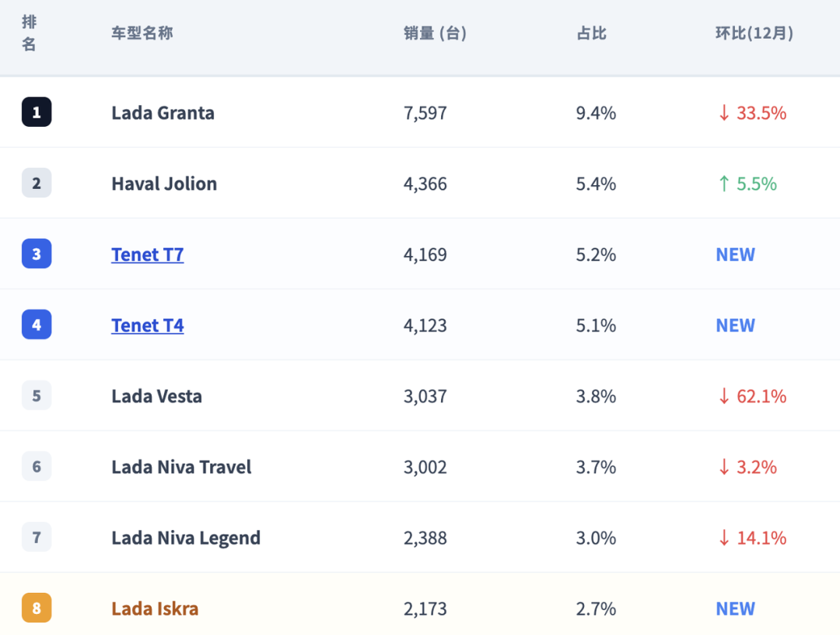Click the Lada Iskra model name
The height and width of the screenshot is (635, 840).
tap(155, 609)
